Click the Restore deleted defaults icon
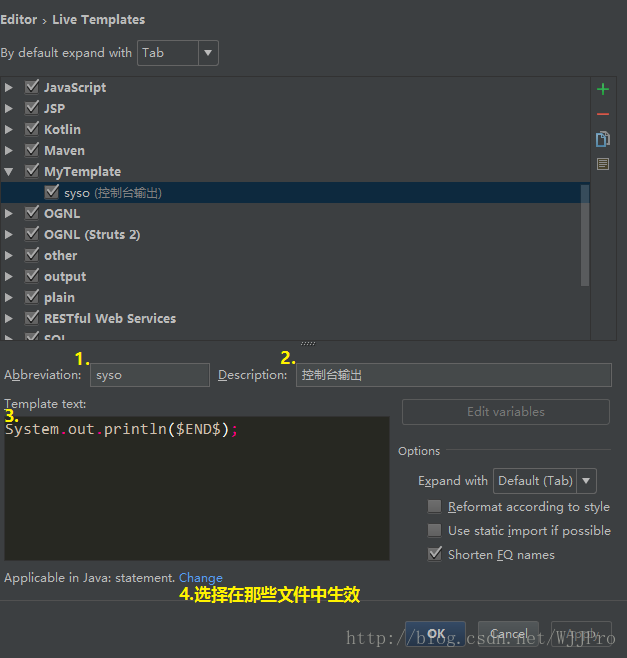Image resolution: width=627 pixels, height=658 pixels. [x=603, y=164]
